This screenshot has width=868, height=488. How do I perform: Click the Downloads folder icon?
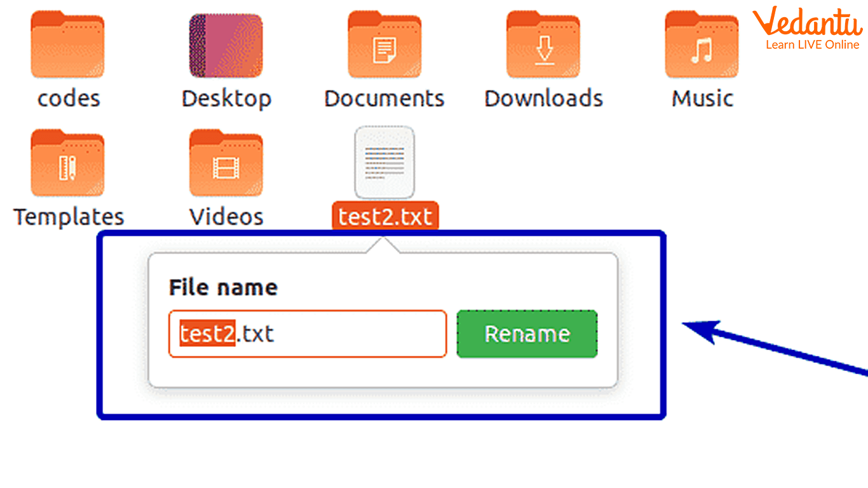(x=543, y=46)
